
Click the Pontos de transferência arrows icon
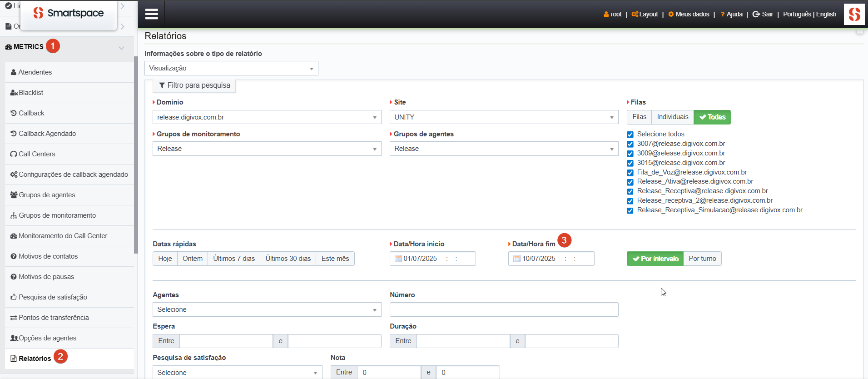pos(14,318)
